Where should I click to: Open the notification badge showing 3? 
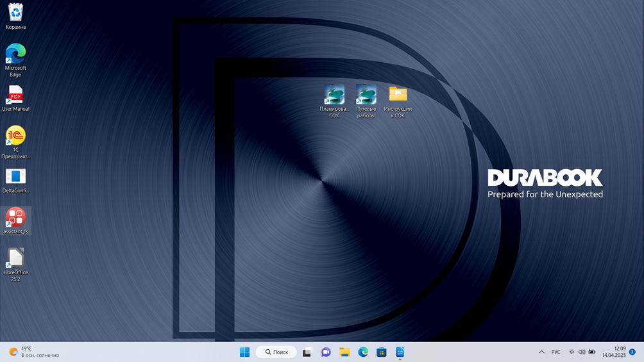pyautogui.click(x=632, y=352)
